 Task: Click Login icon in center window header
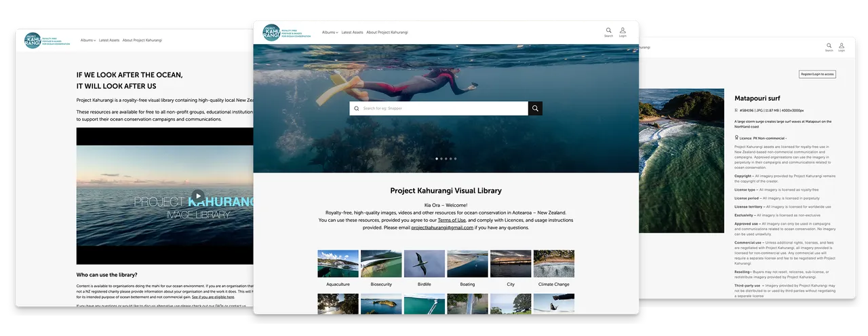[623, 31]
